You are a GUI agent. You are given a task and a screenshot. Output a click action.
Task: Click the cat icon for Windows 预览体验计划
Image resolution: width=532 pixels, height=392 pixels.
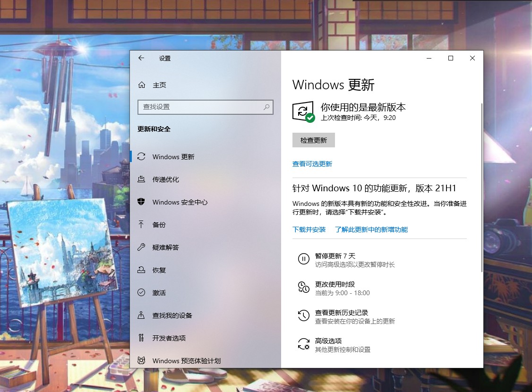click(x=141, y=360)
